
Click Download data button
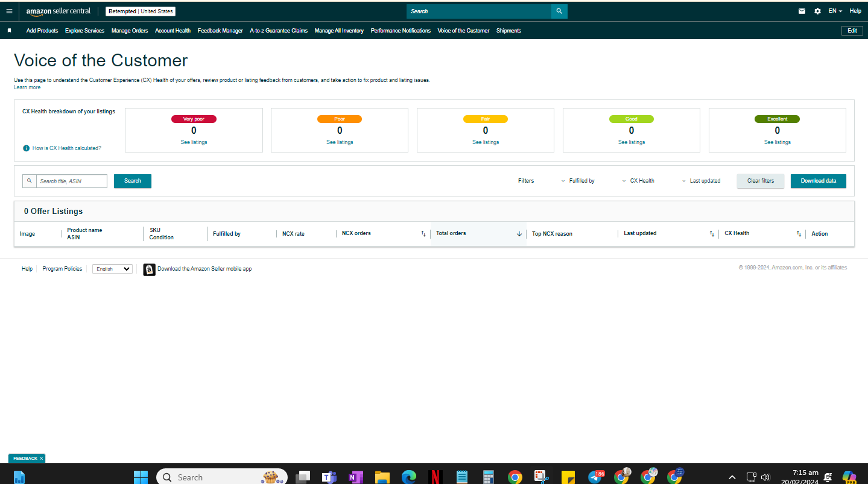[819, 181]
